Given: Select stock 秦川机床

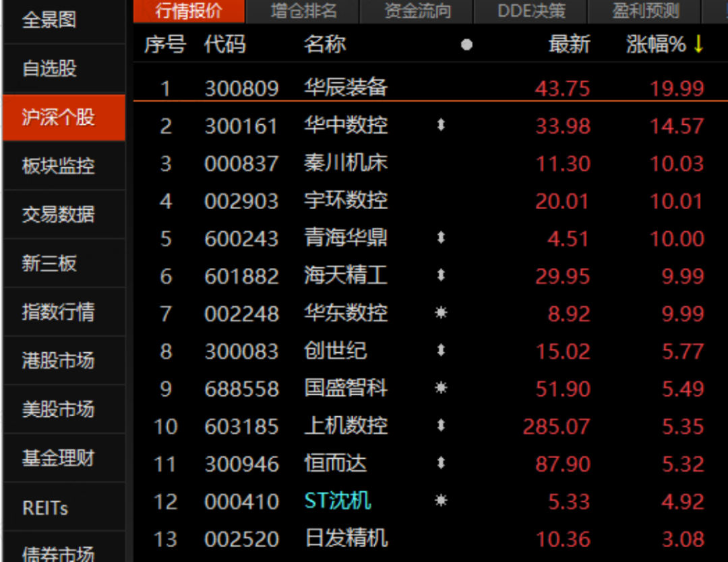Looking at the screenshot, I should pyautogui.click(x=345, y=163).
